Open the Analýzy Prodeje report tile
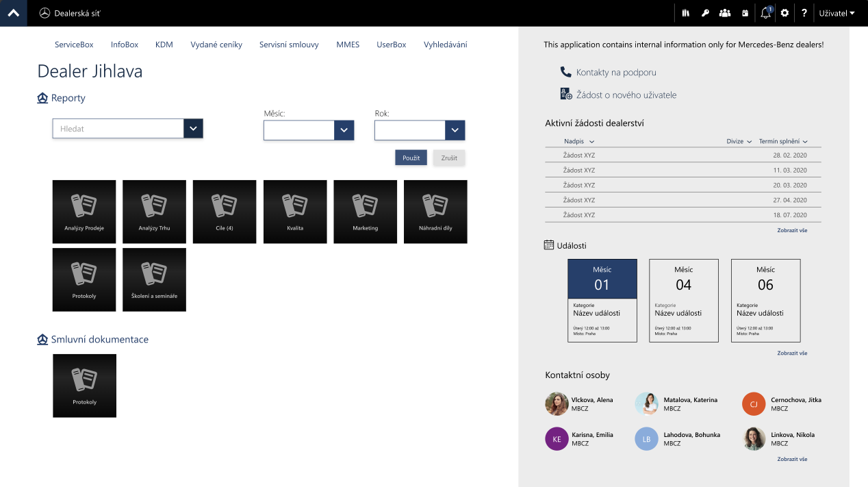The width and height of the screenshot is (868, 487). pos(84,211)
